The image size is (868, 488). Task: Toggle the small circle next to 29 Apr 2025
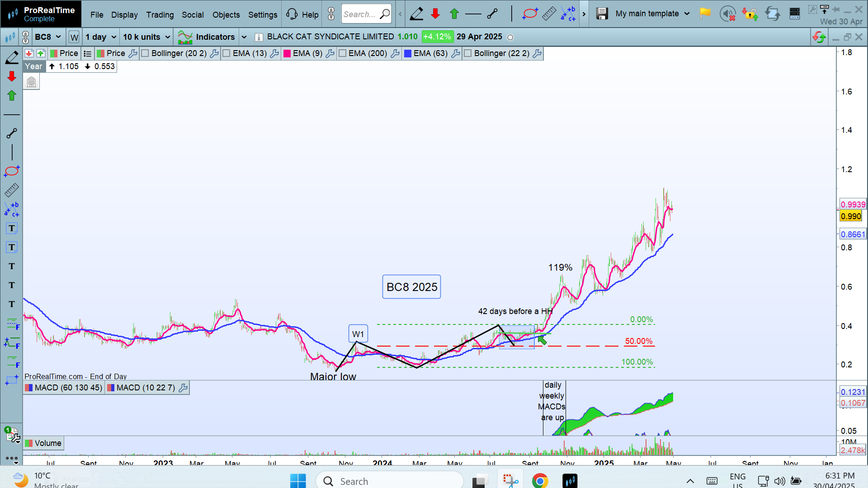pyautogui.click(x=510, y=38)
